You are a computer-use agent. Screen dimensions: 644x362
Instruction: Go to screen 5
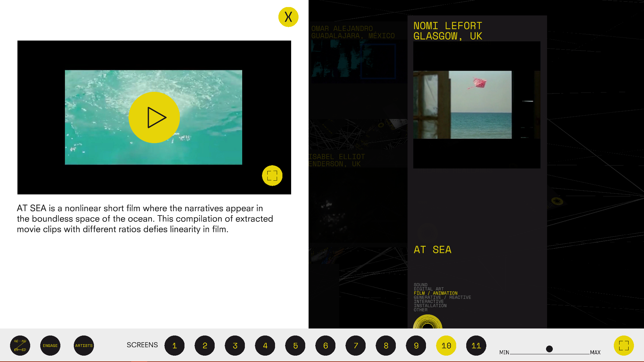coord(295,346)
